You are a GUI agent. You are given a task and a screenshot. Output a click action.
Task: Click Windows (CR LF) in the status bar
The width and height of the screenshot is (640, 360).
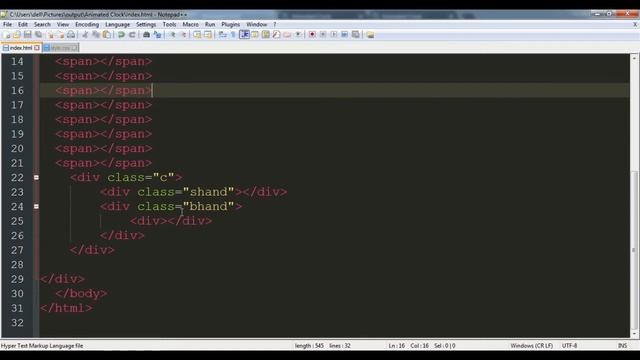pyautogui.click(x=531, y=346)
